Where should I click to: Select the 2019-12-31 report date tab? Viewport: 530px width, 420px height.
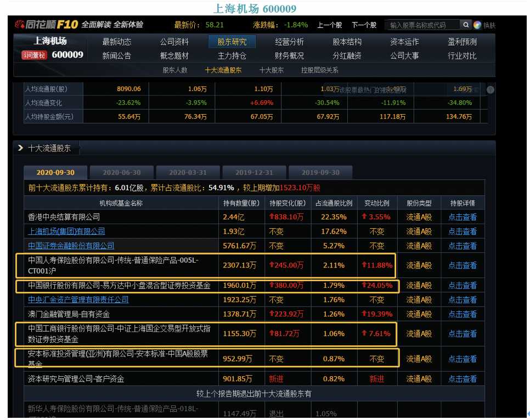tap(254, 172)
